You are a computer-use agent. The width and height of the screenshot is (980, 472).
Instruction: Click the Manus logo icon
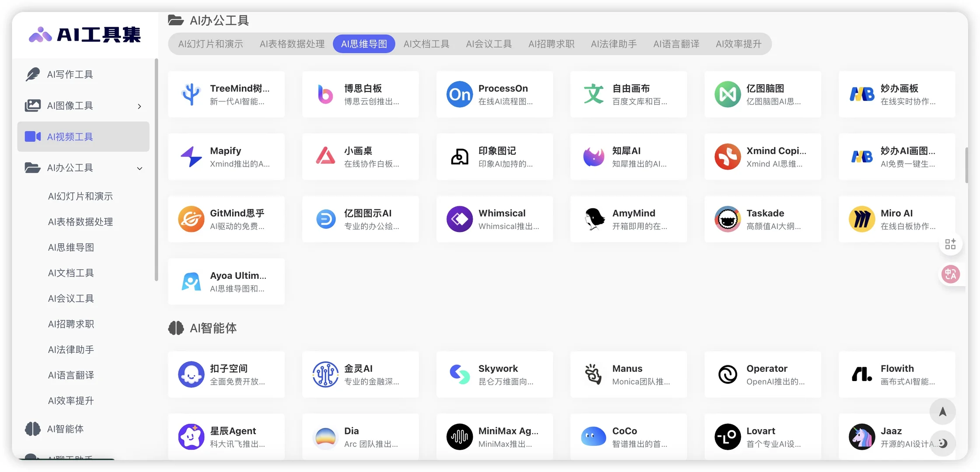pyautogui.click(x=593, y=375)
